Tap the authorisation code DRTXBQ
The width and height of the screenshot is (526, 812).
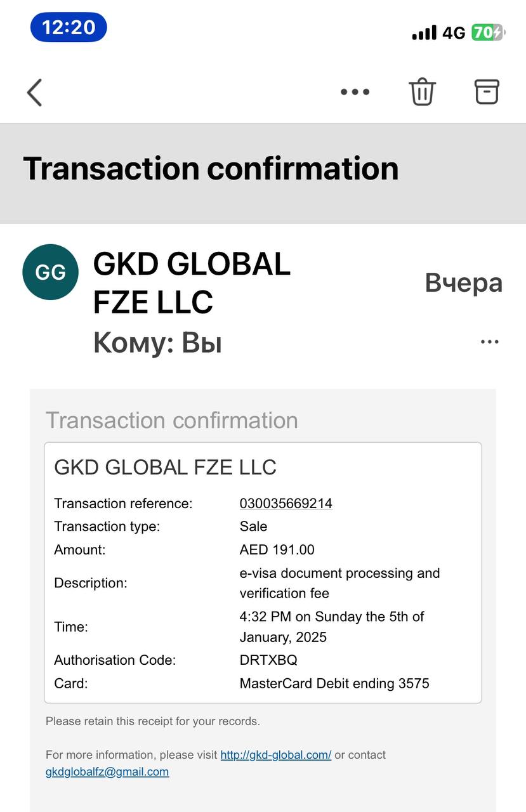coord(268,660)
